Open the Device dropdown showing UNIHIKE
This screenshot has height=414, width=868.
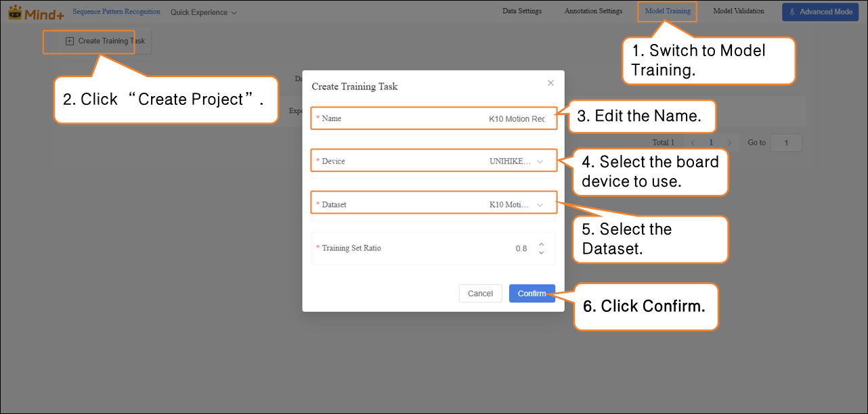pos(515,162)
